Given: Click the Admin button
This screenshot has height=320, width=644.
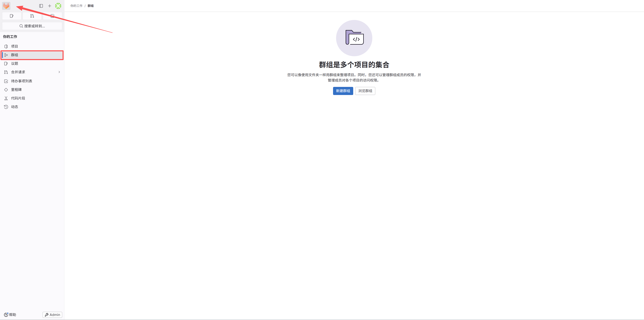Looking at the screenshot, I should pos(52,315).
